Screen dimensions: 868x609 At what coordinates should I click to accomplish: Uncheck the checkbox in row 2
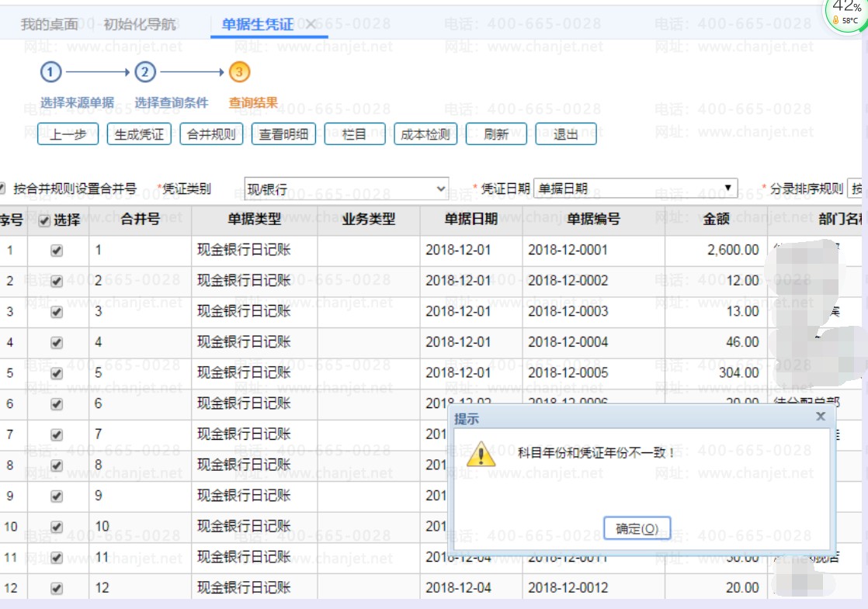(x=57, y=281)
